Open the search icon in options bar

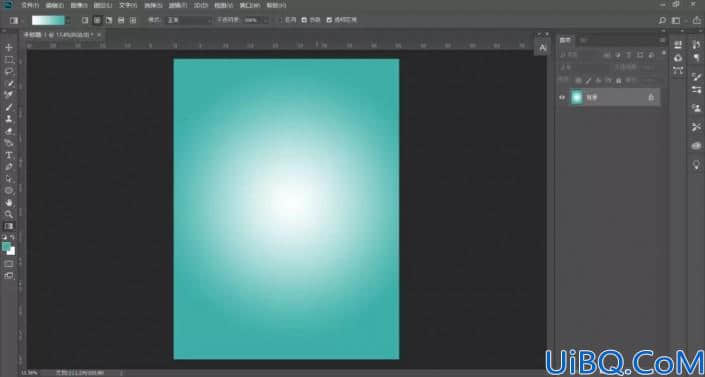(662, 20)
